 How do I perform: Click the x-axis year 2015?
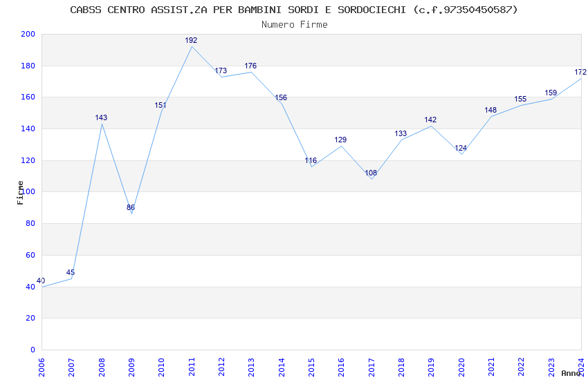click(311, 368)
